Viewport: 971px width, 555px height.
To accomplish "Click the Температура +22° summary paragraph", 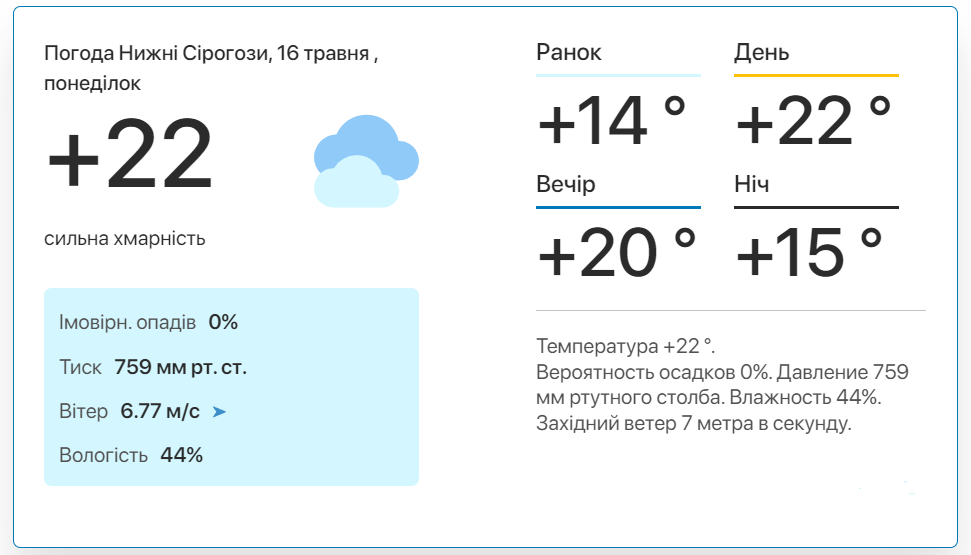I will (722, 385).
